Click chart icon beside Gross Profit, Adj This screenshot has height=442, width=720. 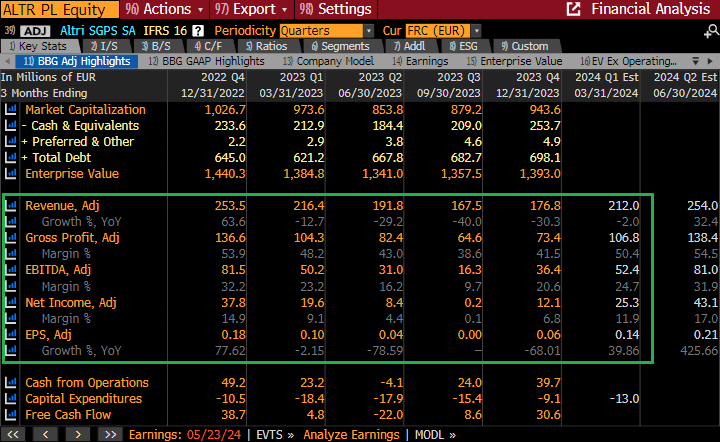pyautogui.click(x=12, y=237)
